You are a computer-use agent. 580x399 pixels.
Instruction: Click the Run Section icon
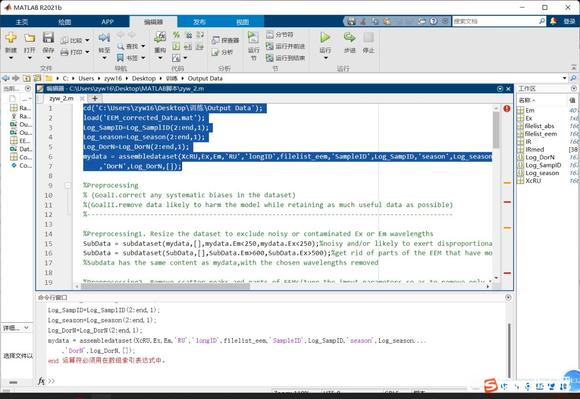click(253, 38)
